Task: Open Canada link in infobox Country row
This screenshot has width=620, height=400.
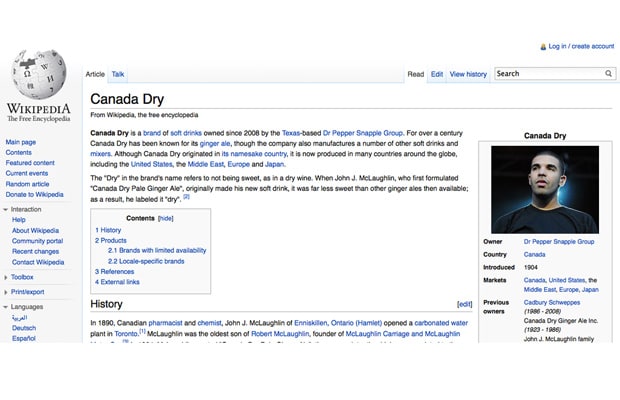Action: tap(535, 255)
